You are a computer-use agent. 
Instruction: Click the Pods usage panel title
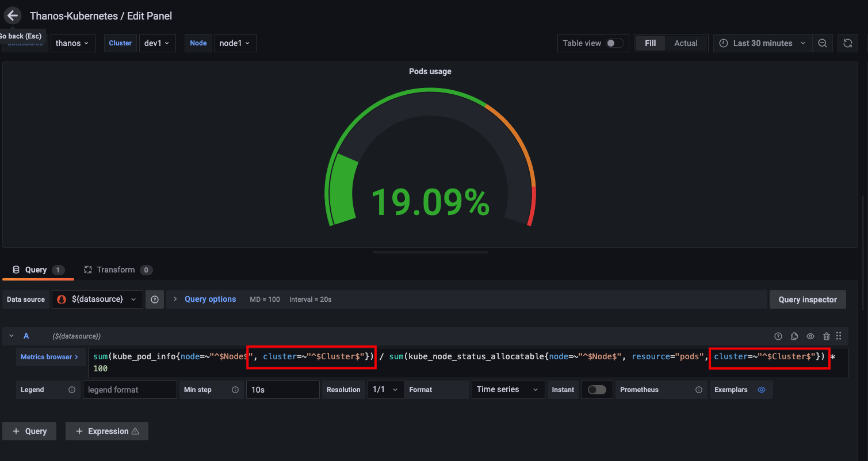click(430, 71)
